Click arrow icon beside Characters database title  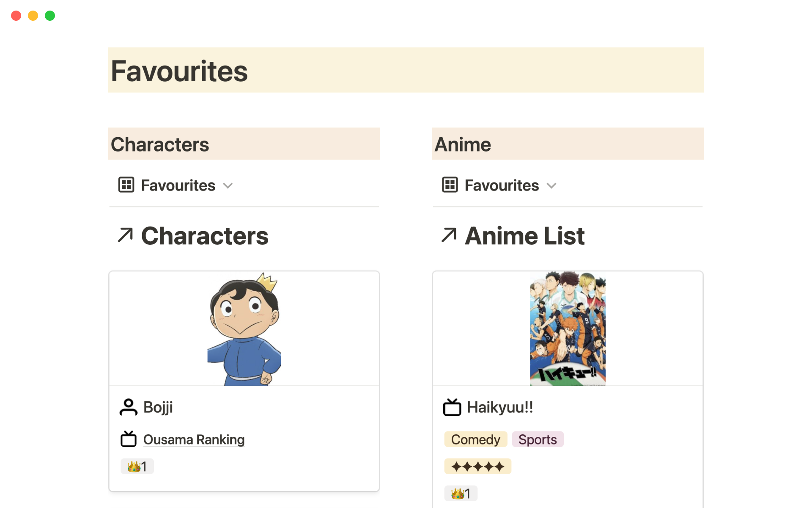click(125, 235)
